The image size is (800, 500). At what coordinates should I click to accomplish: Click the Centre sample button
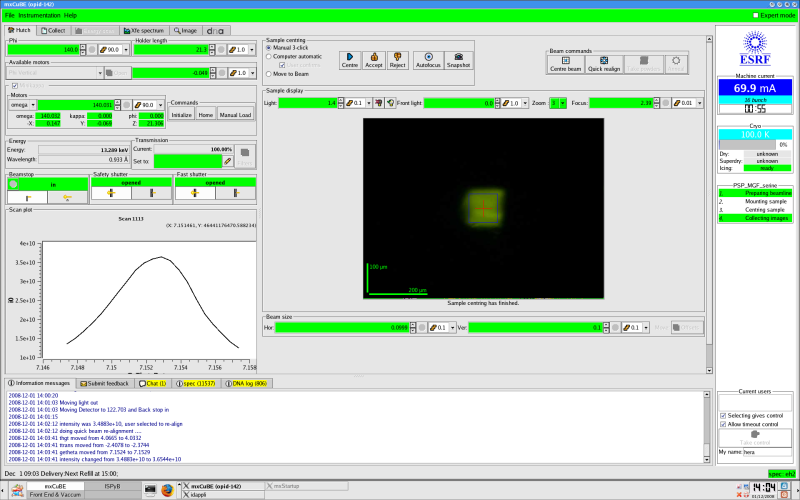[351, 61]
